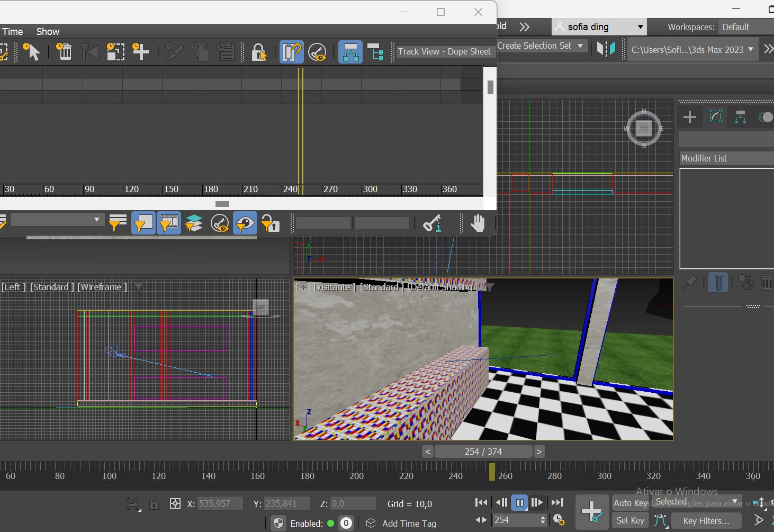Click the Track View vertical scrollbar
774x532 pixels.
[490, 87]
